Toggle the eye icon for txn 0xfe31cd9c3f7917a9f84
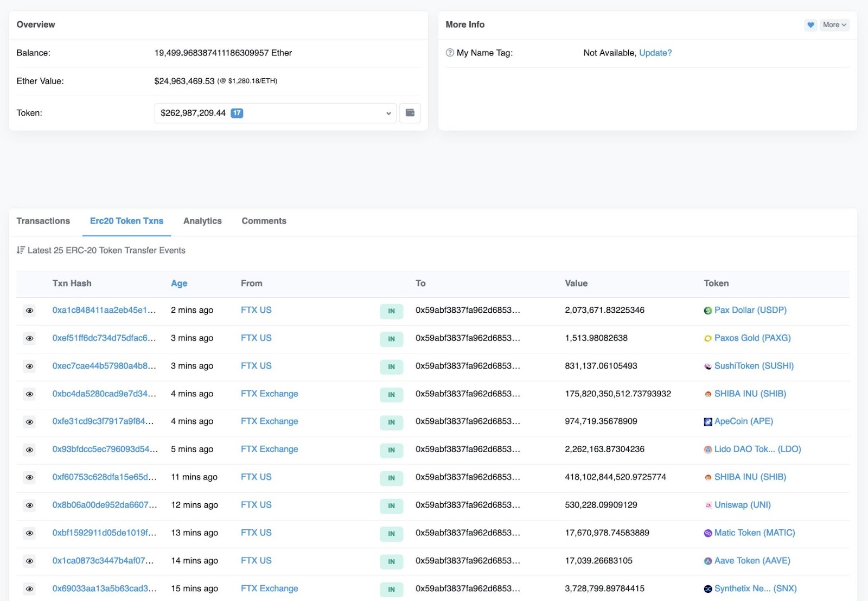This screenshot has height=601, width=868. pos(30,422)
